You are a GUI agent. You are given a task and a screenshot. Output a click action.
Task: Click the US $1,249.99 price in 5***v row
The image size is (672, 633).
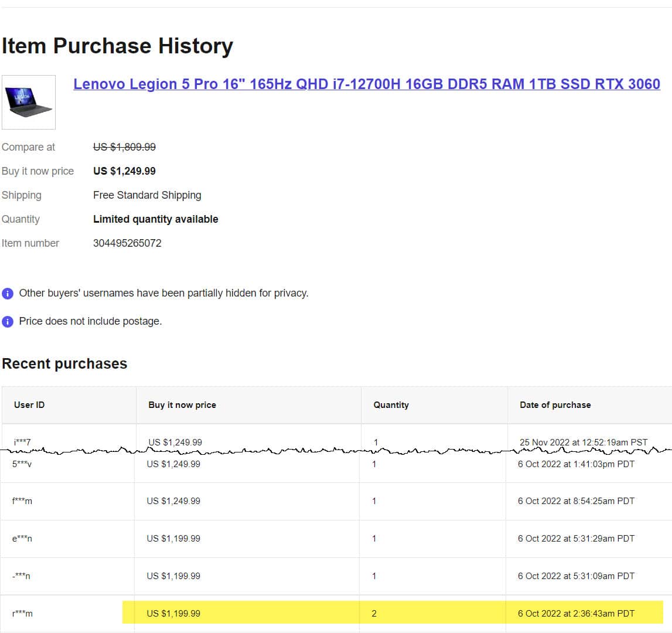click(173, 464)
